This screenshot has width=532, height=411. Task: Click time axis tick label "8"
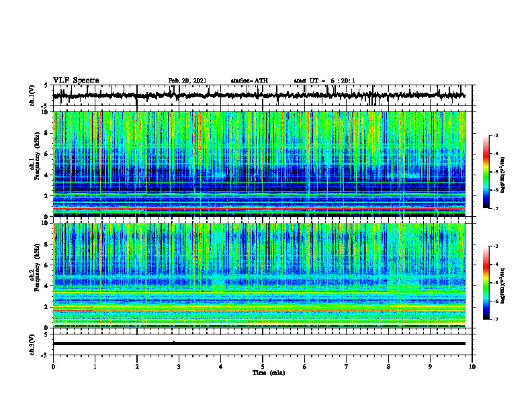(388, 367)
